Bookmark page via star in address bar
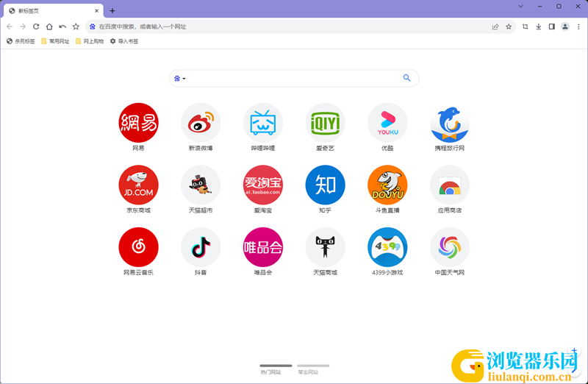The height and width of the screenshot is (384, 588). point(509,26)
